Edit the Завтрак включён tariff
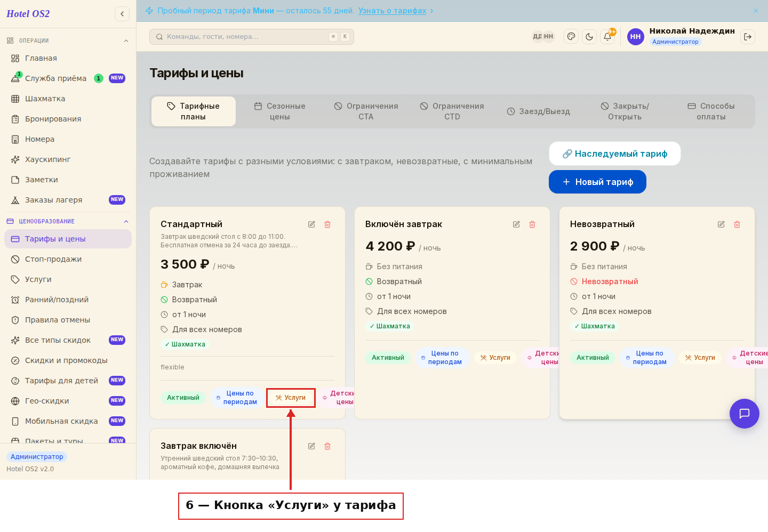 point(311,446)
